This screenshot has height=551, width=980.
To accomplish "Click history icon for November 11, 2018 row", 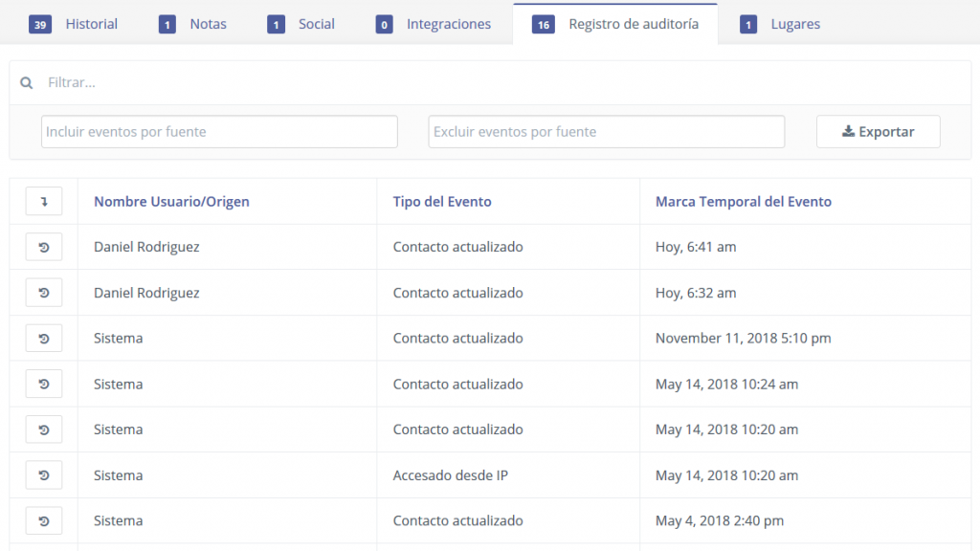I will pyautogui.click(x=44, y=339).
